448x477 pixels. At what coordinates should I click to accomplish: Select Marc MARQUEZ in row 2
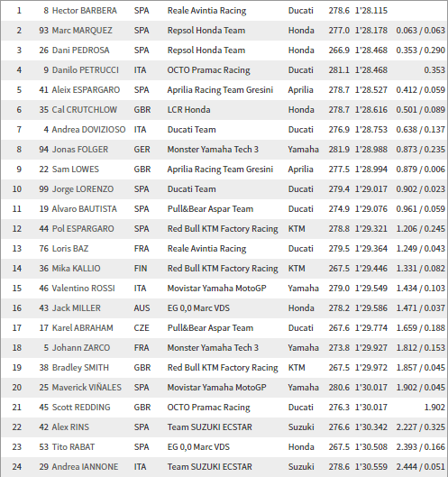(x=82, y=31)
